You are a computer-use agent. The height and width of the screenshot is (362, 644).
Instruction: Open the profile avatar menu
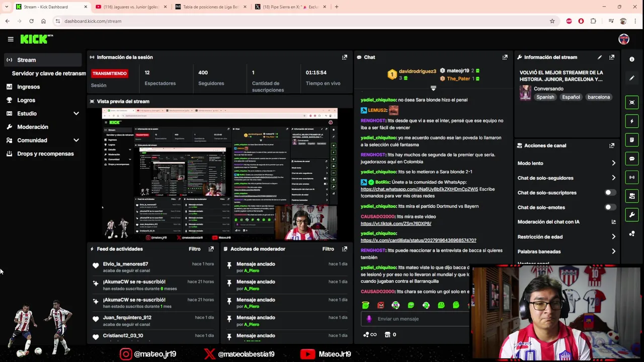624,39
